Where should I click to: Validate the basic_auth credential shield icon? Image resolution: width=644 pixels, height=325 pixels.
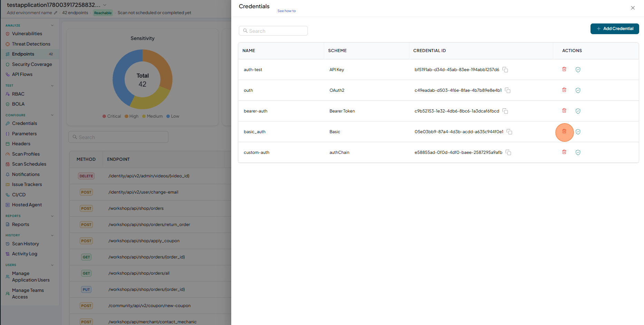pyautogui.click(x=578, y=132)
